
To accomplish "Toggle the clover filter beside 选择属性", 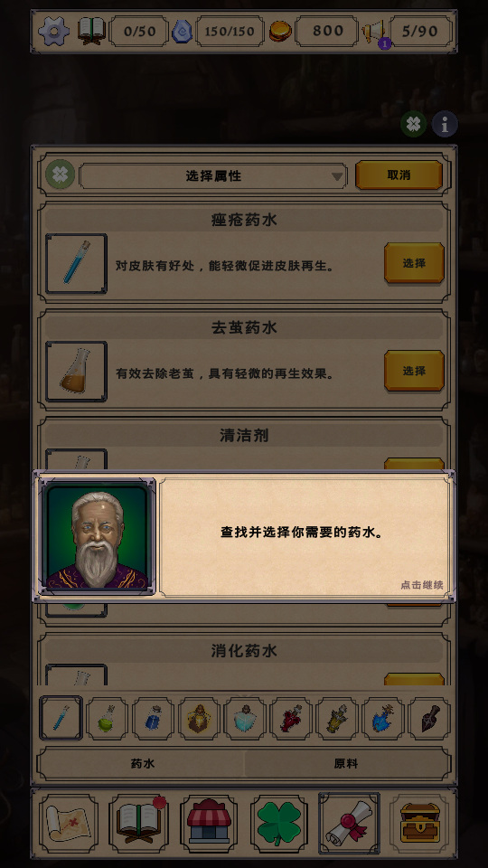I will click(60, 175).
